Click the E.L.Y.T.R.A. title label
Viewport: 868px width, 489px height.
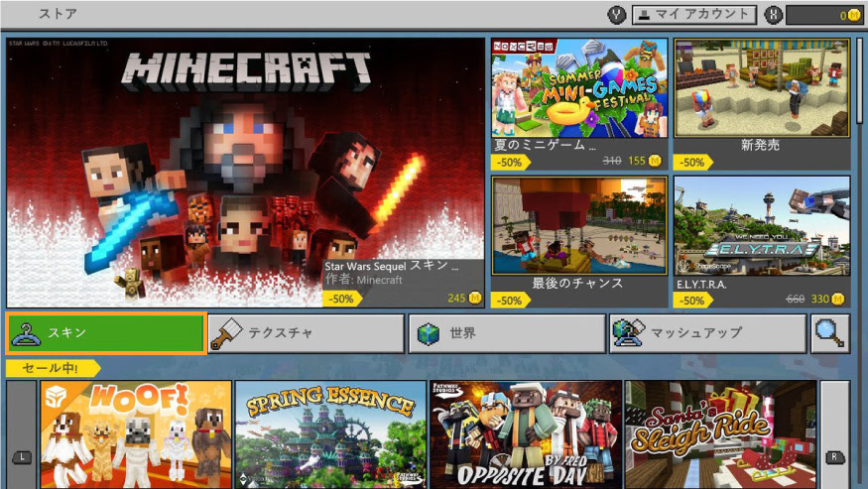701,284
